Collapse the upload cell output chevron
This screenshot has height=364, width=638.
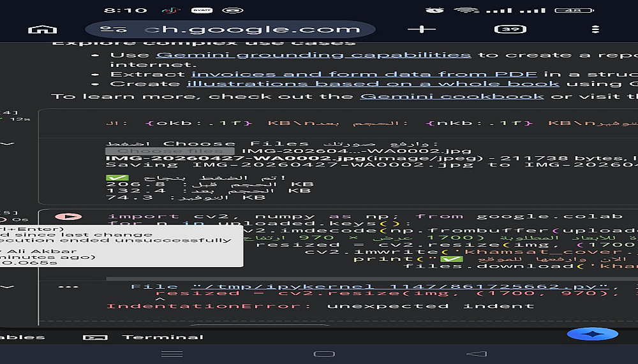point(7,144)
